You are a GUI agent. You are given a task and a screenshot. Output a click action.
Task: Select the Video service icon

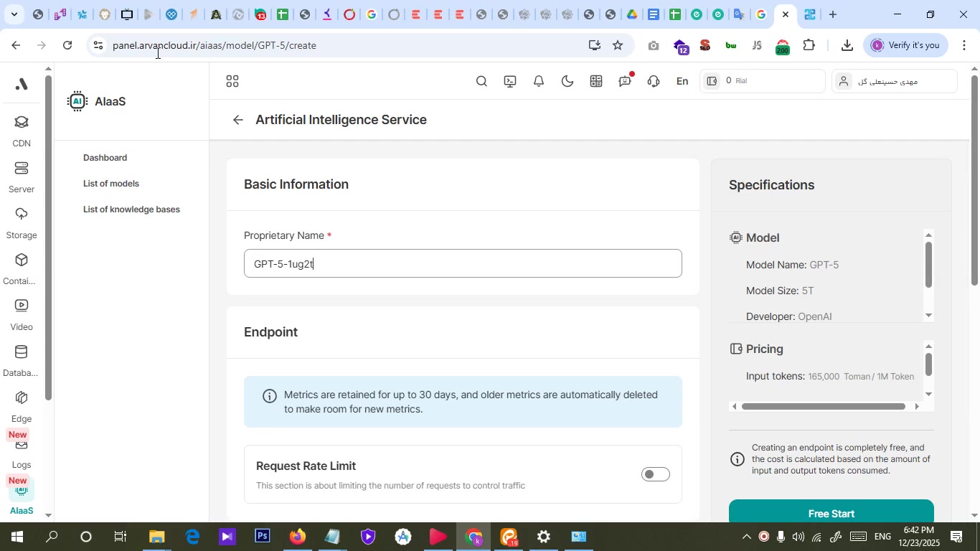[x=22, y=314]
